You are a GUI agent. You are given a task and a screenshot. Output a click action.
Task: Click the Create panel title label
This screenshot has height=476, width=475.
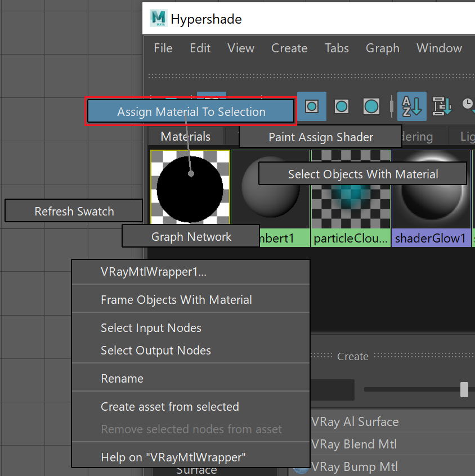[x=353, y=356]
